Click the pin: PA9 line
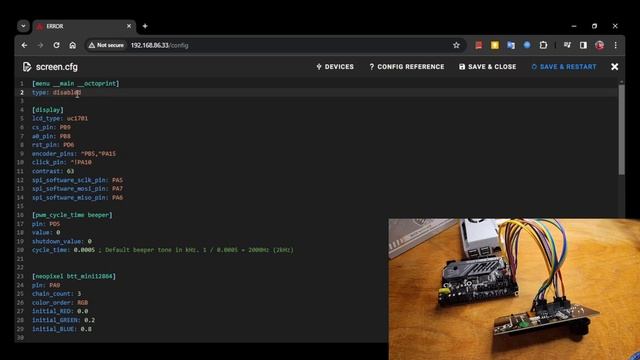 pyautogui.click(x=46, y=285)
